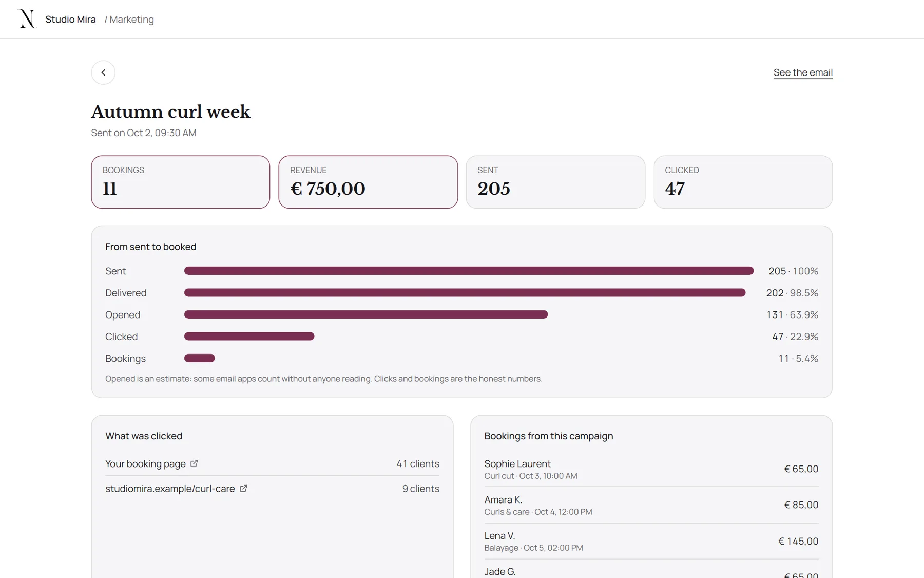Click the 47 · 22.9% value
Image resolution: width=924 pixels, height=578 pixels.
[x=795, y=337]
